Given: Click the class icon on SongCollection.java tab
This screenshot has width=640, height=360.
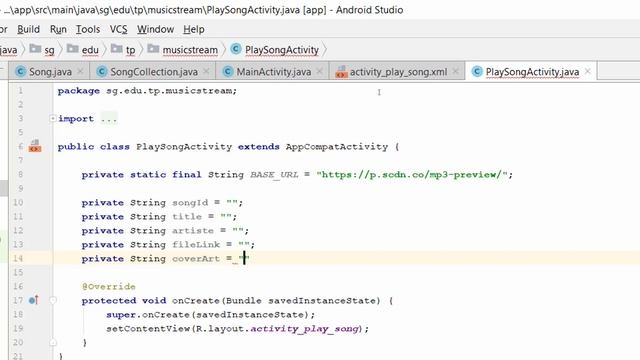Looking at the screenshot, I should 102,71.
